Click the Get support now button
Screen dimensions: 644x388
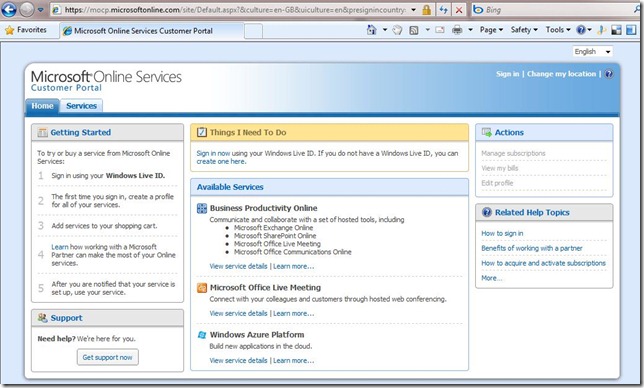coord(108,357)
